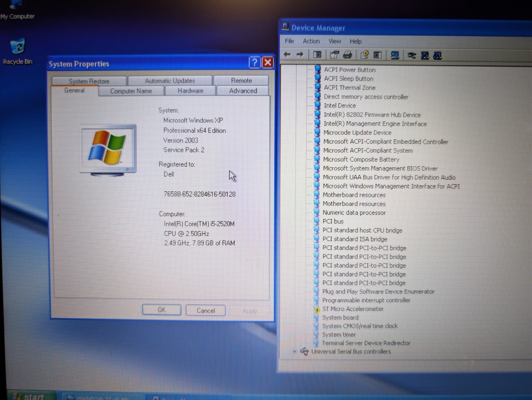
Task: Select the General tab
Action: (x=74, y=90)
